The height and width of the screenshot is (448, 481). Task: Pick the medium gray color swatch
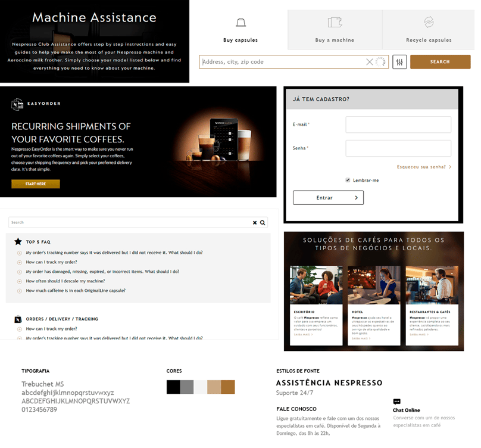pyautogui.click(x=187, y=387)
